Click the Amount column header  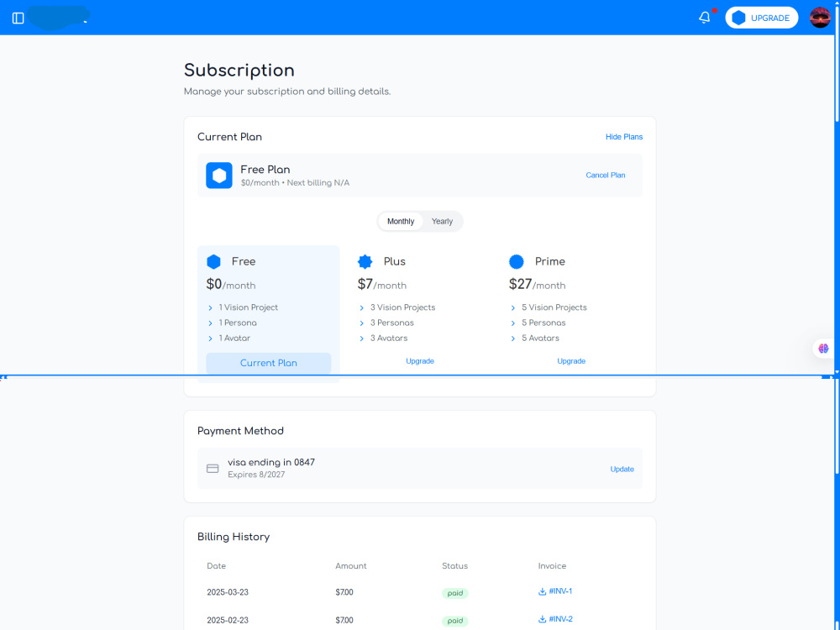tap(351, 566)
